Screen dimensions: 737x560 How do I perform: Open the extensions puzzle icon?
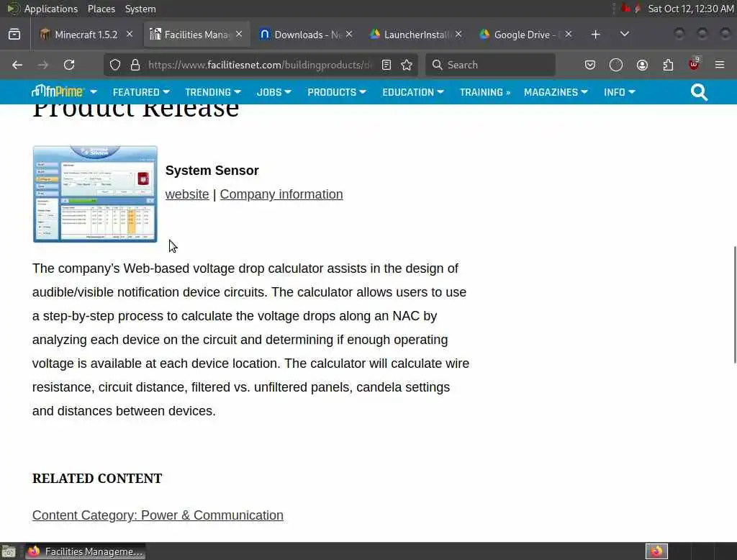[668, 65]
